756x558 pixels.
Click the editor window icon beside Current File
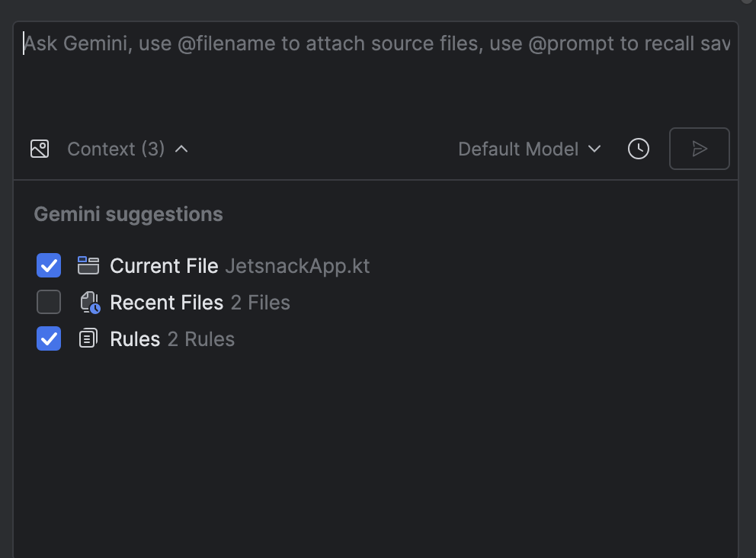88,265
